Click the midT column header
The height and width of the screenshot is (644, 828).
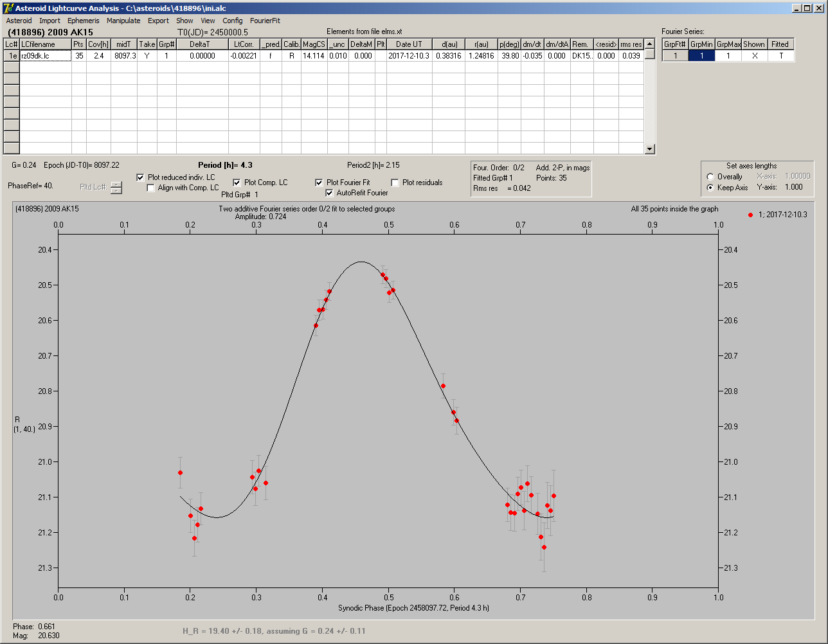pos(124,44)
